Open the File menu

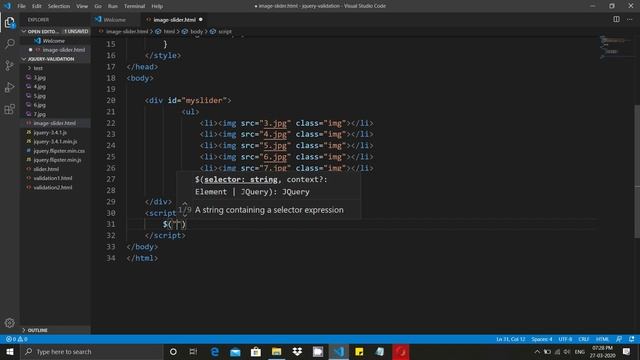pos(21,6)
